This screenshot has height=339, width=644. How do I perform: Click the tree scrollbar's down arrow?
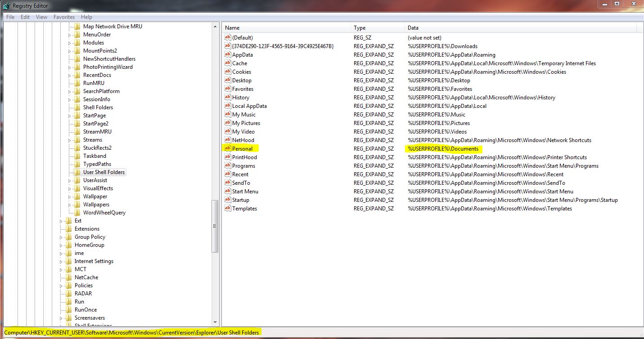coord(216,322)
